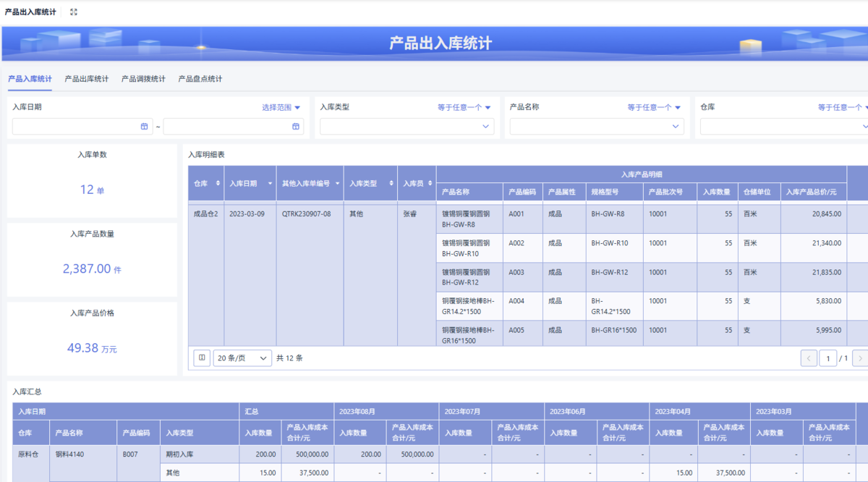This screenshot has width=868, height=482.
Task: Sort the table by 入库类型 column
Action: coord(391,184)
